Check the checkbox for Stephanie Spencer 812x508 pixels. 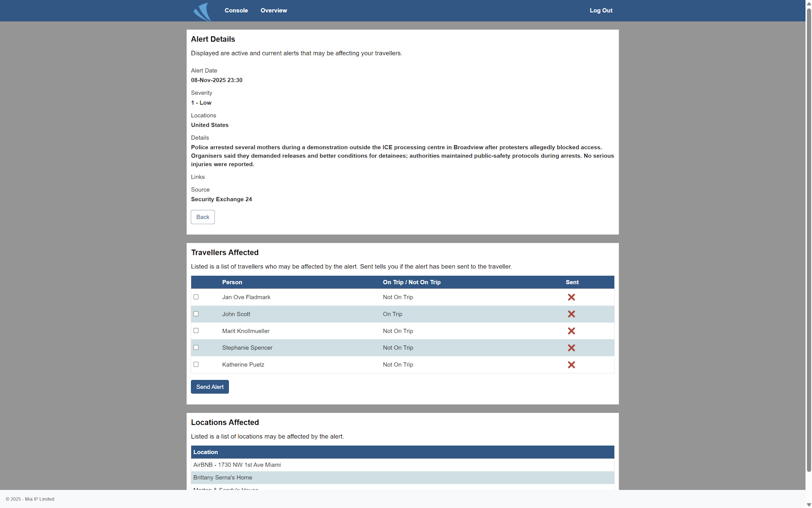click(196, 347)
